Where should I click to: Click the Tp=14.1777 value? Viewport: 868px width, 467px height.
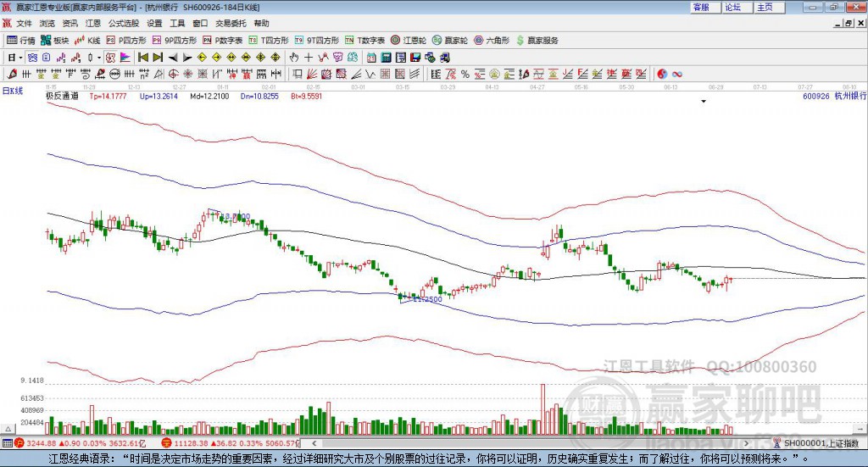click(108, 97)
